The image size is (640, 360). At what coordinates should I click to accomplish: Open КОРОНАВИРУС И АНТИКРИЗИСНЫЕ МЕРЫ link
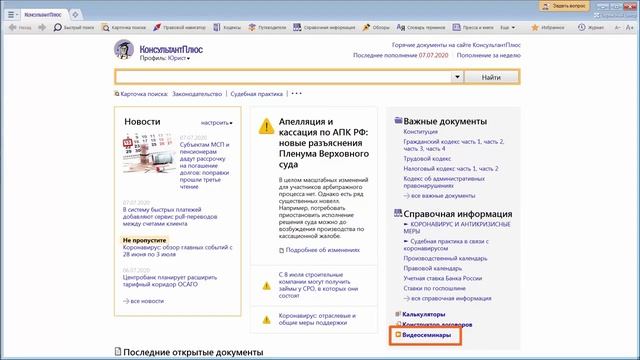[457, 228]
